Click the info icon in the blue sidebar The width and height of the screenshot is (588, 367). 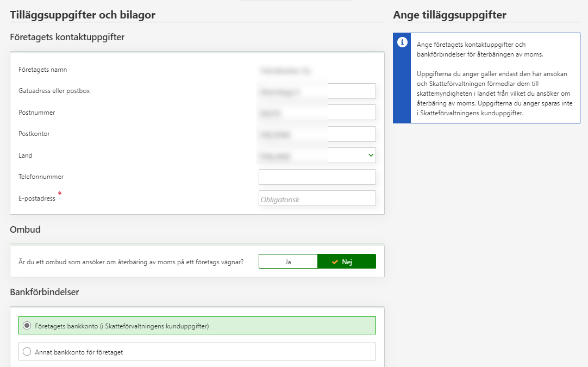(x=402, y=42)
